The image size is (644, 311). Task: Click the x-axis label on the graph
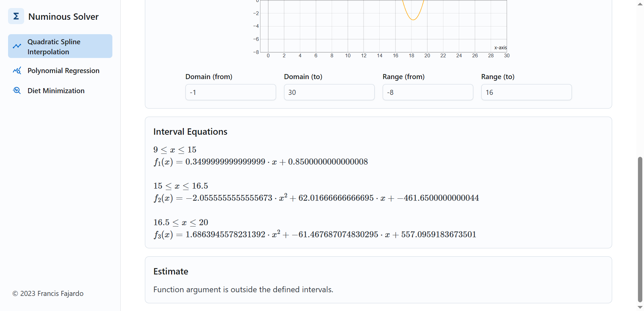(x=500, y=48)
